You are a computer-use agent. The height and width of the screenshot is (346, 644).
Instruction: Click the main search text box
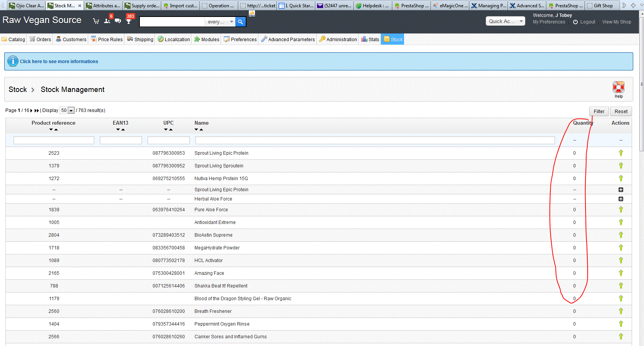tap(172, 22)
